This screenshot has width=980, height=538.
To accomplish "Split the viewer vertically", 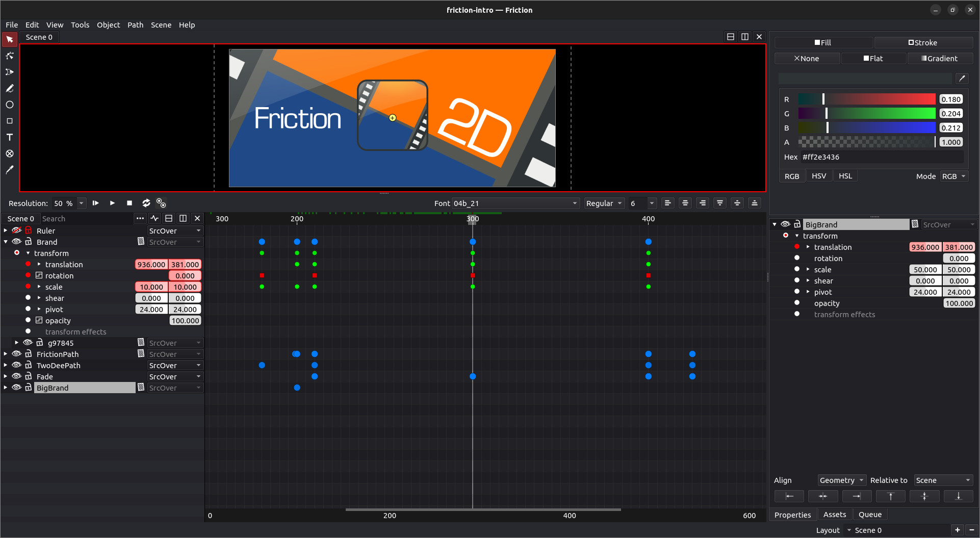I will click(x=745, y=37).
